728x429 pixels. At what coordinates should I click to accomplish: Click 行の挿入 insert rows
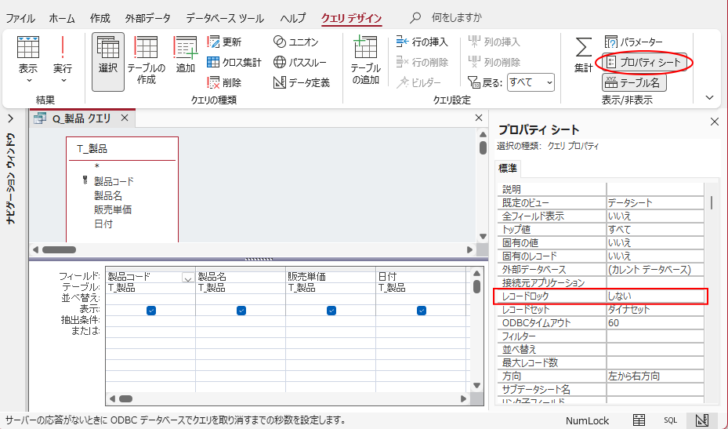(x=422, y=42)
